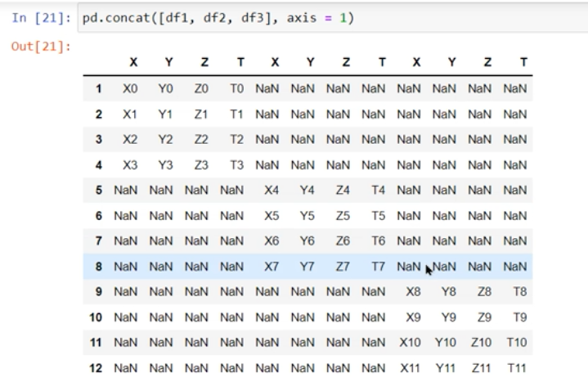
Task: Click the T3 table cell
Action: point(237,167)
